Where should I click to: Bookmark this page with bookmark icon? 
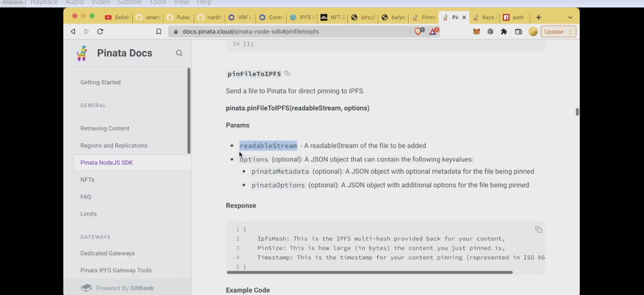click(159, 32)
